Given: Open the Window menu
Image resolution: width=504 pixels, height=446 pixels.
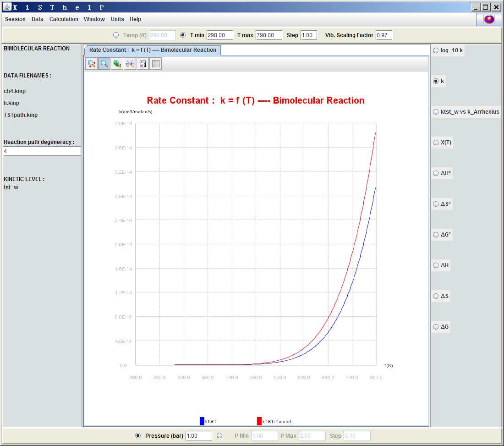Looking at the screenshot, I should coord(94,19).
